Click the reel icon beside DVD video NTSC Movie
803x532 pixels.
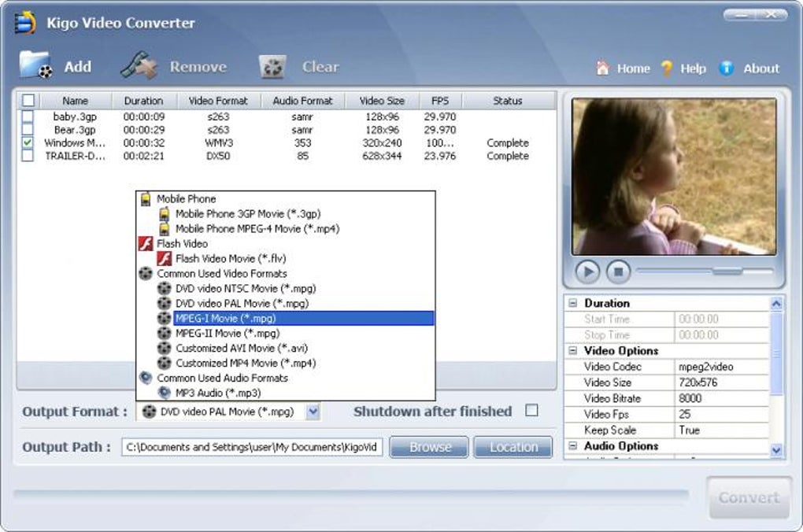click(x=165, y=288)
